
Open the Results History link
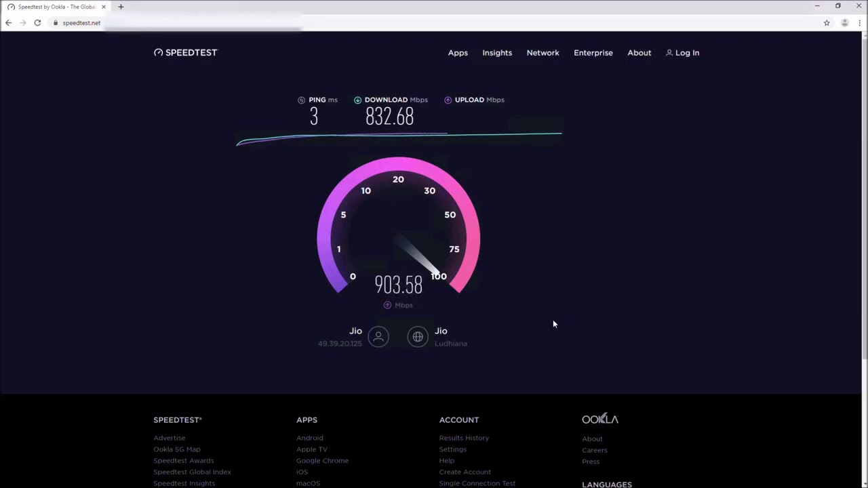pyautogui.click(x=464, y=438)
